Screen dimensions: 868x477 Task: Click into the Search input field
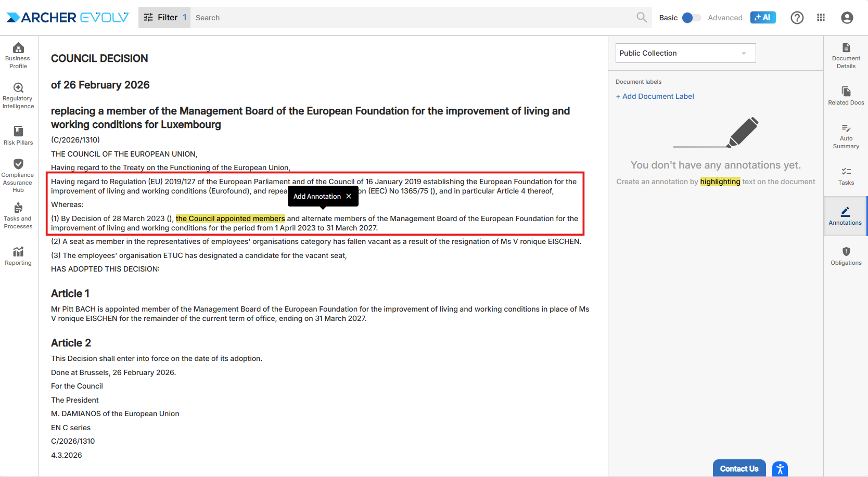[x=411, y=18]
